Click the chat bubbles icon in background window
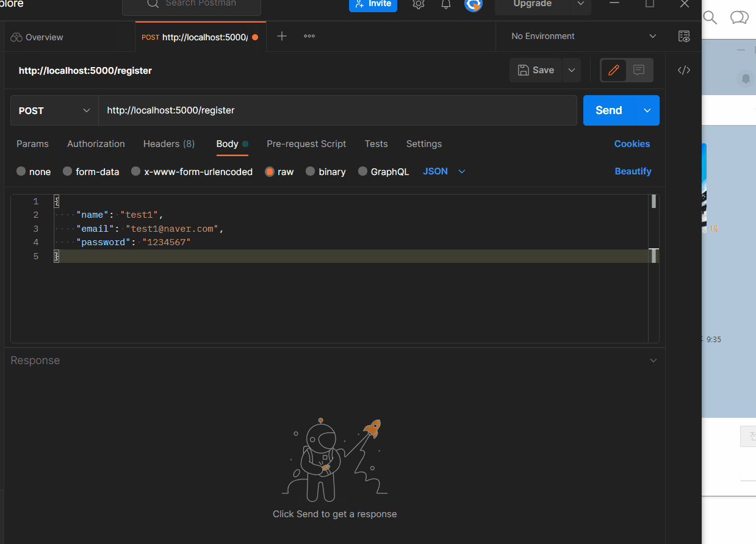Image resolution: width=756 pixels, height=544 pixels. click(740, 17)
